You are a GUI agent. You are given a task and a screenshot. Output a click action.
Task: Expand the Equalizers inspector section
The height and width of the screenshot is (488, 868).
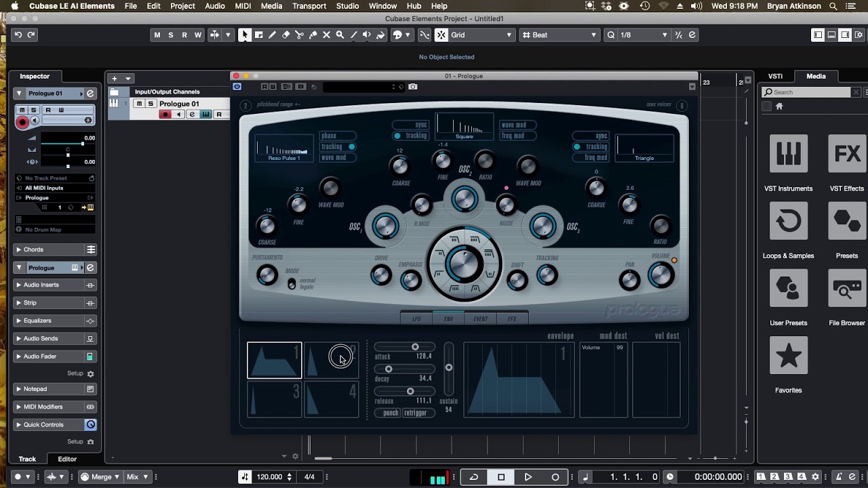pyautogui.click(x=55, y=321)
